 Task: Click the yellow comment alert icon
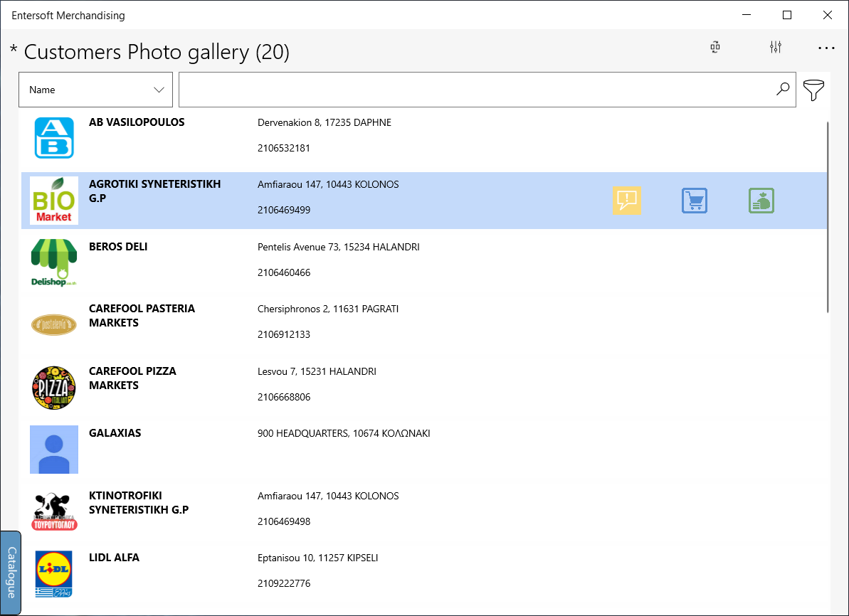point(626,201)
